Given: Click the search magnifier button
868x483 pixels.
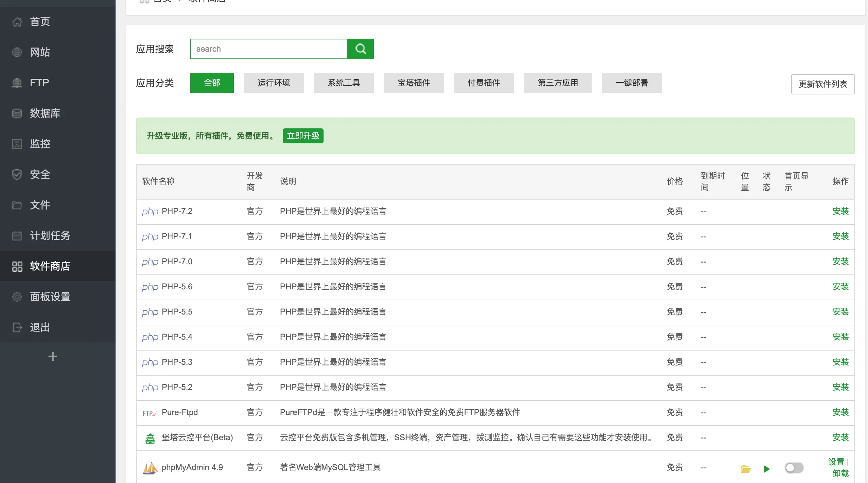Looking at the screenshot, I should tap(360, 49).
